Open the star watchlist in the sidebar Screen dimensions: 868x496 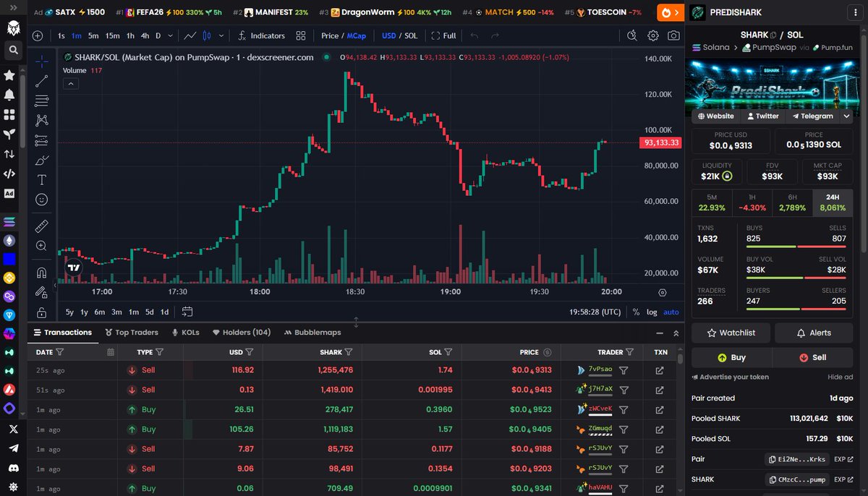(x=9, y=75)
